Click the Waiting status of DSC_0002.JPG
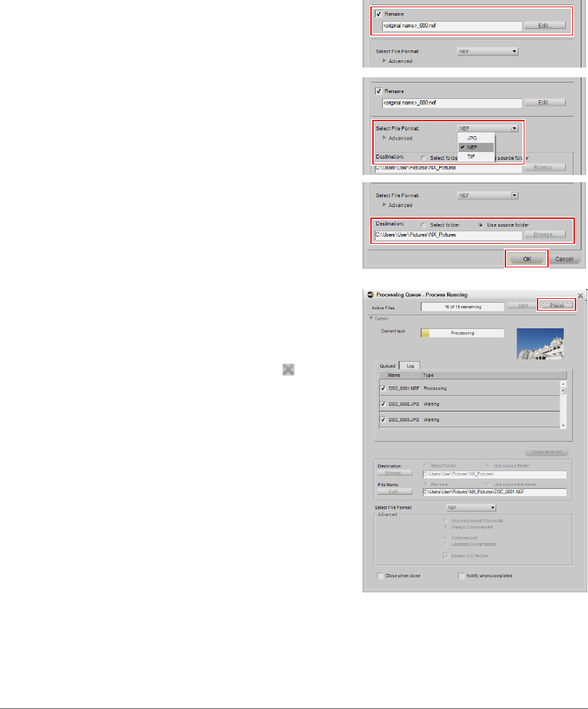 point(431,404)
